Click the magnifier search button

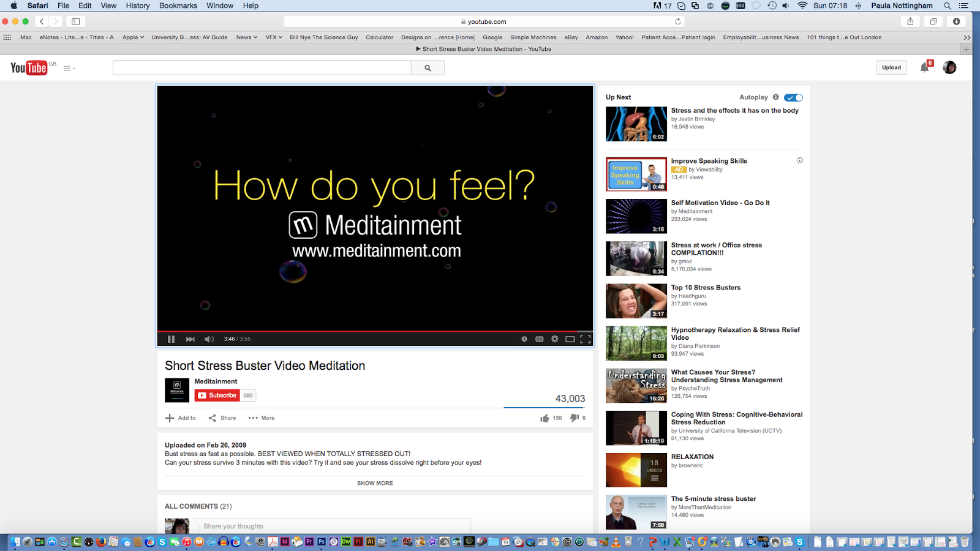(x=428, y=68)
